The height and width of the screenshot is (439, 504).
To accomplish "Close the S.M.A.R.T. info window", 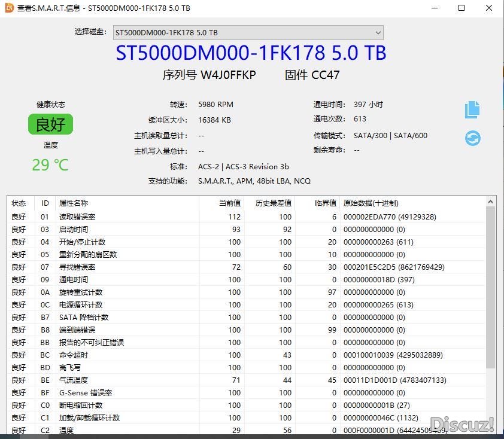I will [489, 8].
